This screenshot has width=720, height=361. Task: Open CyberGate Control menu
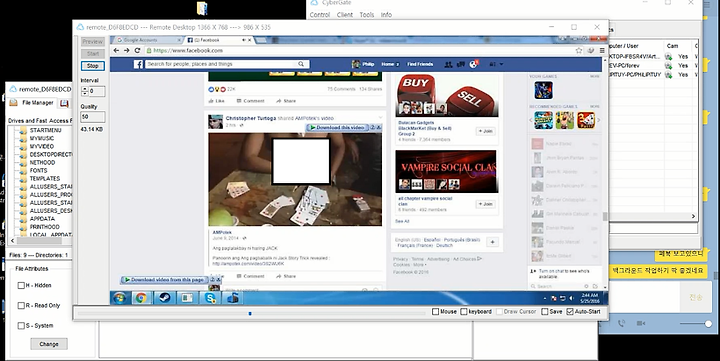click(x=320, y=15)
